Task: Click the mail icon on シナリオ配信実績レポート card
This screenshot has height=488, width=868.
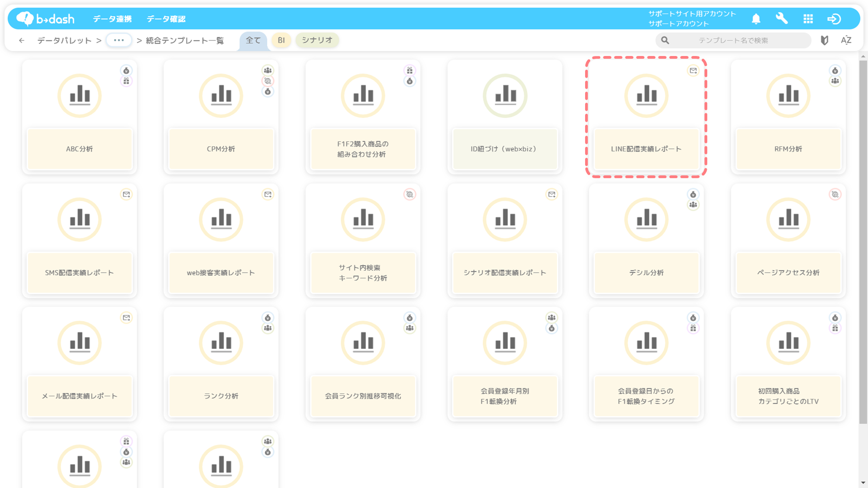Action: point(552,194)
